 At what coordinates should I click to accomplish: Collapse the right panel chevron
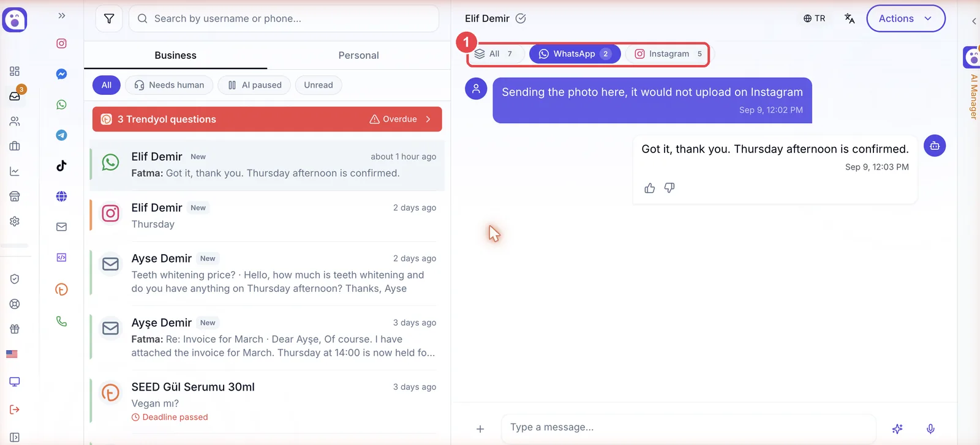coord(974,21)
